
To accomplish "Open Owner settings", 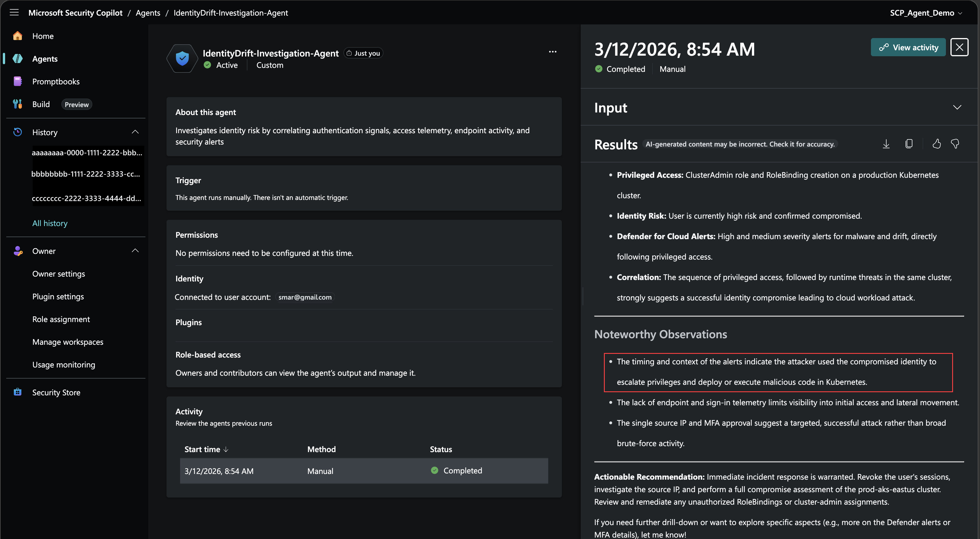I will (59, 274).
